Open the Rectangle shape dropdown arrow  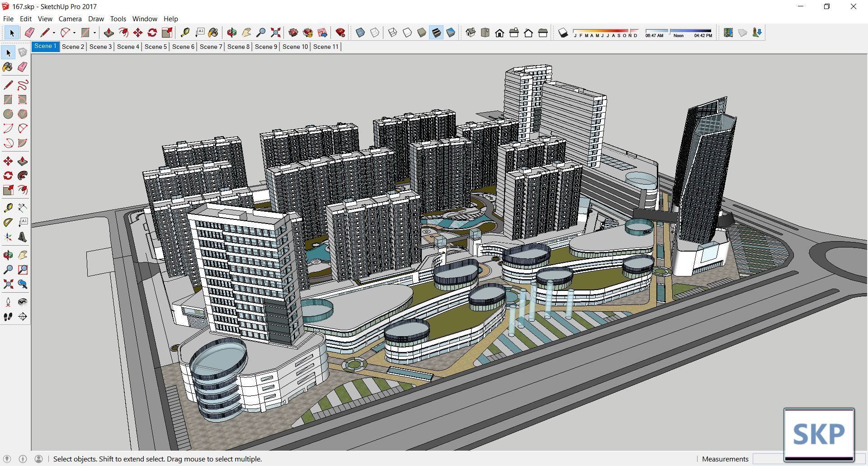94,33
